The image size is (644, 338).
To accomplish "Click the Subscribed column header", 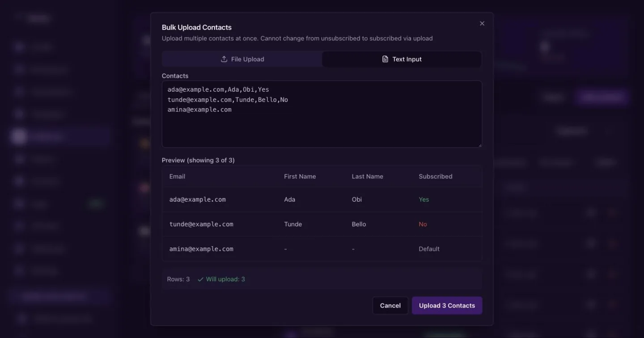I will coord(435,177).
